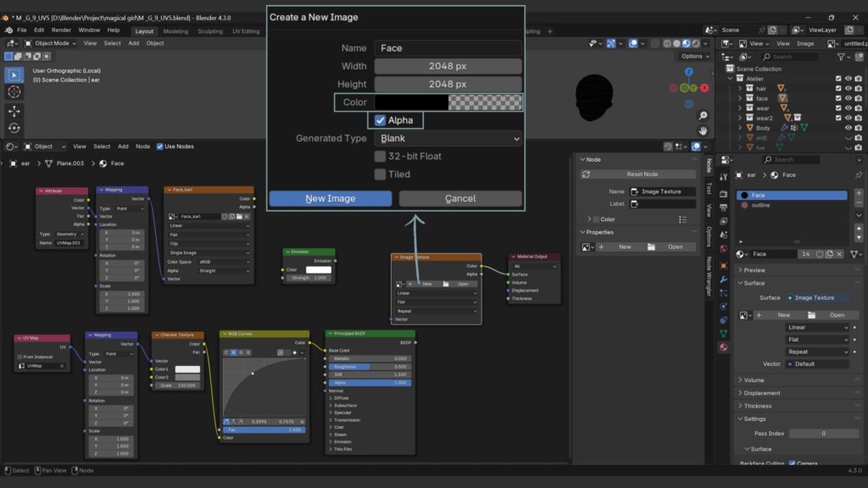Expand the wear2 collection in outliner
The height and width of the screenshot is (488, 868).
739,118
